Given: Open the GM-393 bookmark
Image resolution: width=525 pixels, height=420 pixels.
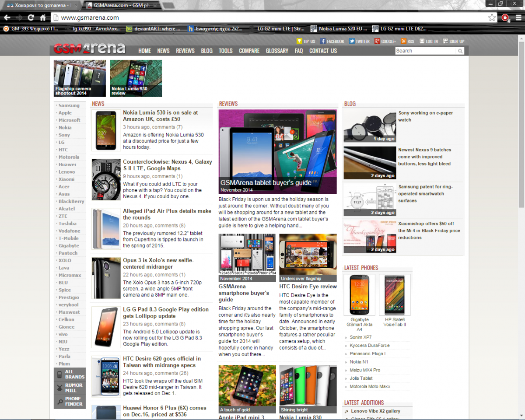Looking at the screenshot, I should click(31, 28).
